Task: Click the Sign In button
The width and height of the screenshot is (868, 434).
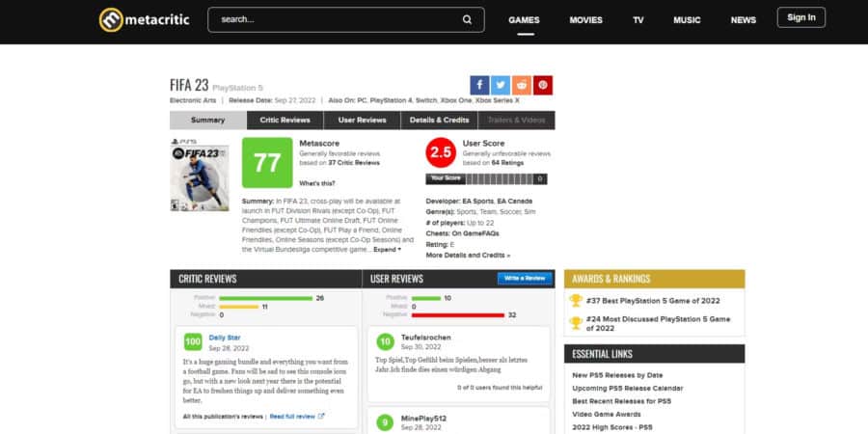Action: tap(801, 17)
